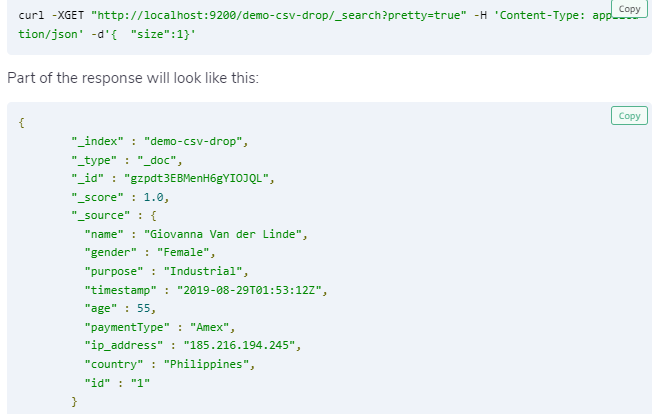Click the -XGET flag in curl command
The image size is (663, 414).
[x=68, y=16]
